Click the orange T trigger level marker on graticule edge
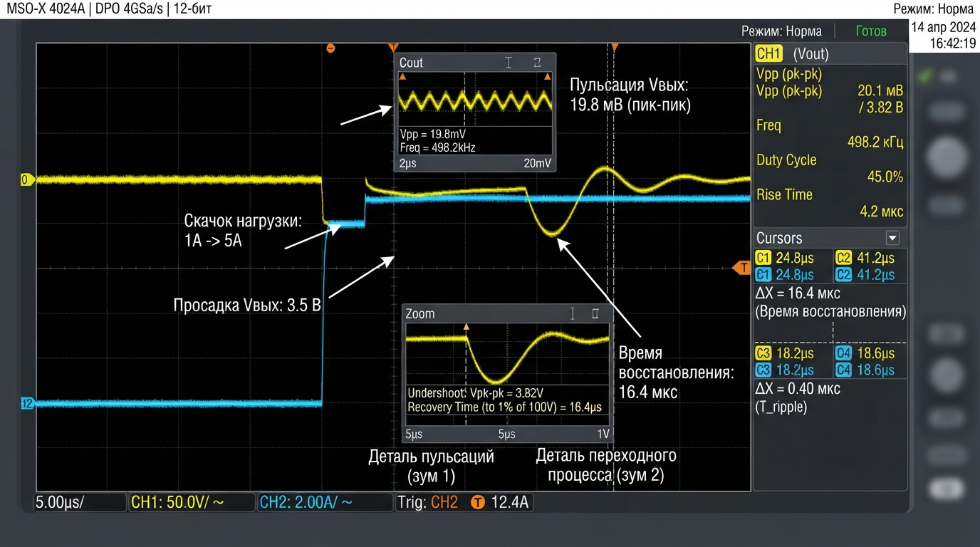The height and width of the screenshot is (547, 980). click(x=743, y=268)
